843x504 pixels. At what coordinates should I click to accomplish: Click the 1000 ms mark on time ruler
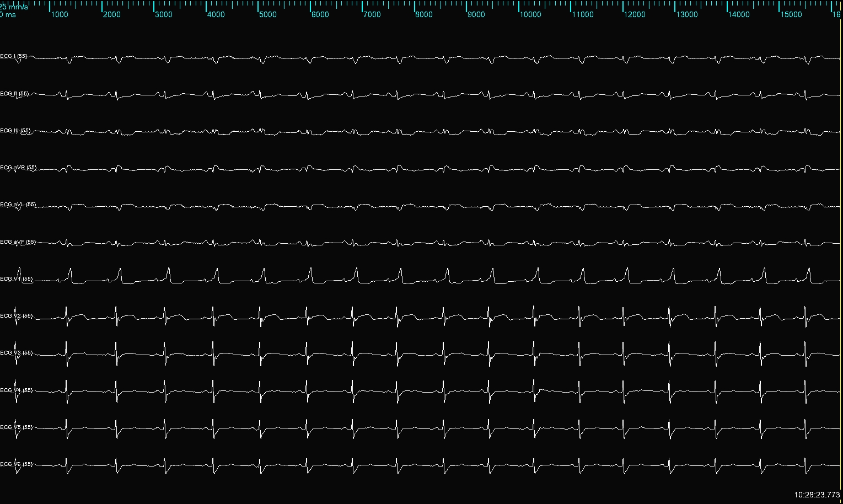pos(60,14)
